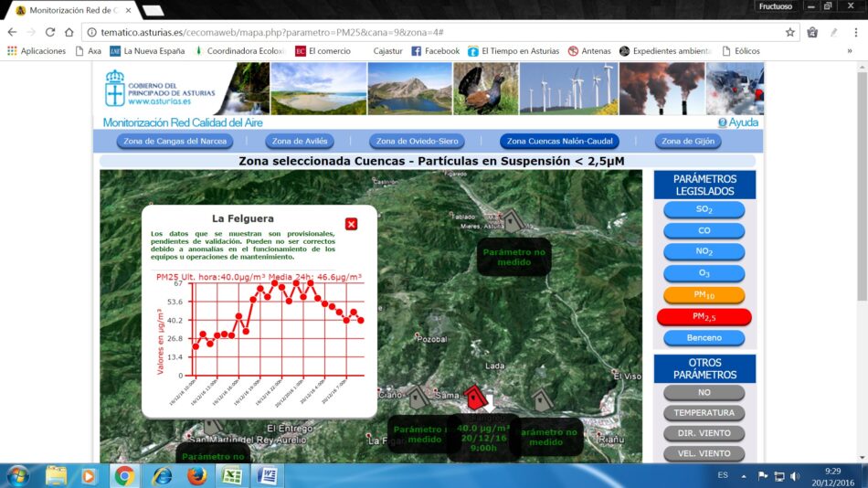Choose the O3 parameter
This screenshot has width=868, height=488.
704,273
